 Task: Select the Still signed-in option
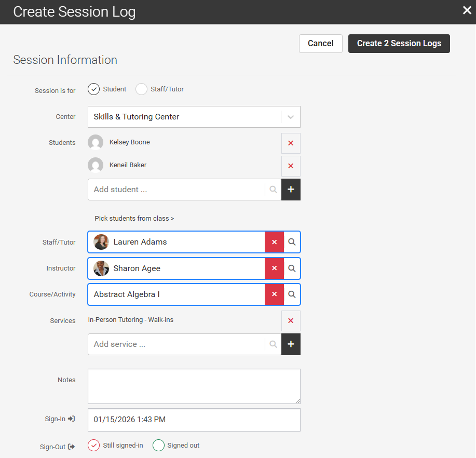[93, 446]
